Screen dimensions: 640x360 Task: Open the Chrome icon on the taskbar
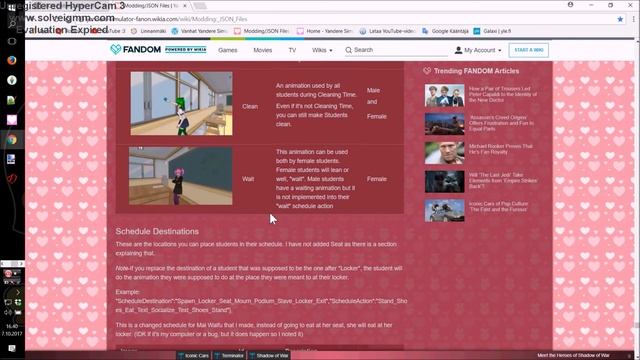tap(11, 140)
